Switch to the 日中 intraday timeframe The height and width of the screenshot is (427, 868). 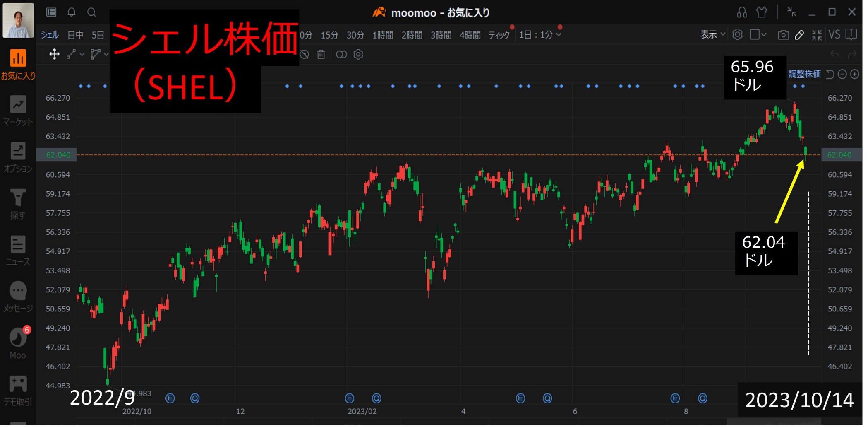coord(75,35)
